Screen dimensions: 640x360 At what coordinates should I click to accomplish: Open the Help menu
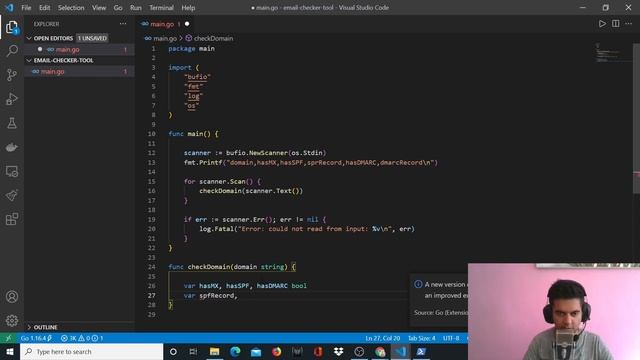188,7
